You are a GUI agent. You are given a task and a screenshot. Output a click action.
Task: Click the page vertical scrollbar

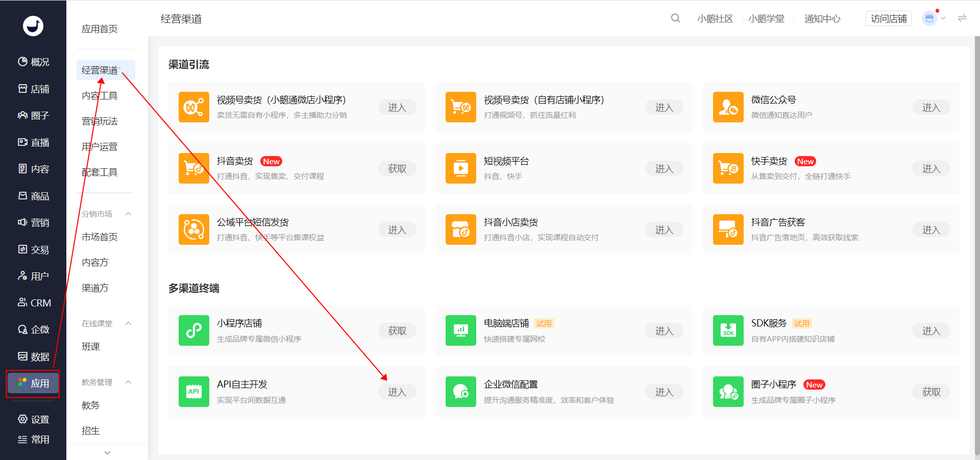pos(977,245)
